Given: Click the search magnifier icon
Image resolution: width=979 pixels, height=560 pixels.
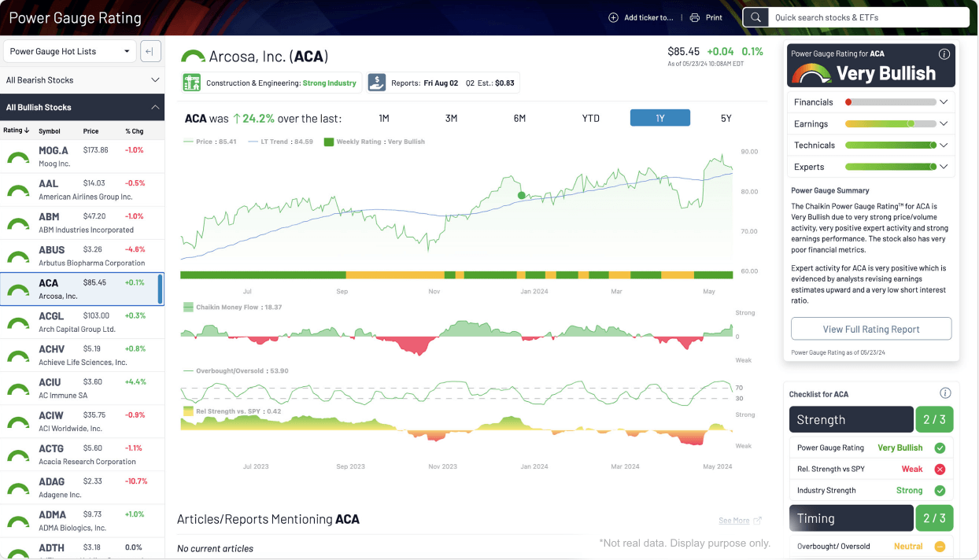Looking at the screenshot, I should point(755,17).
